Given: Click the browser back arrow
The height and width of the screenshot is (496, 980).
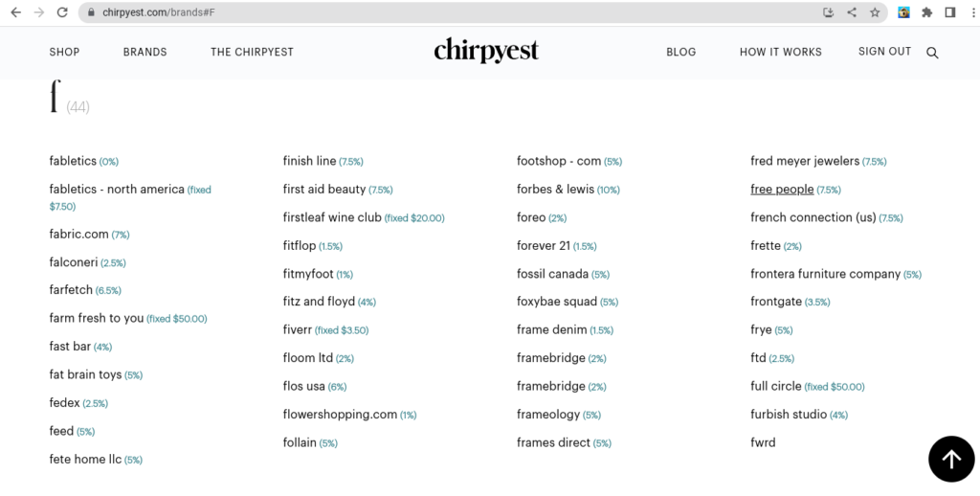Looking at the screenshot, I should pyautogui.click(x=15, y=12).
